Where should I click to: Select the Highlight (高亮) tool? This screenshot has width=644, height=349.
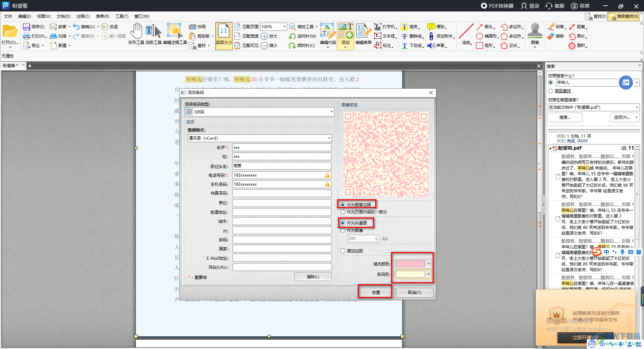tap(410, 27)
